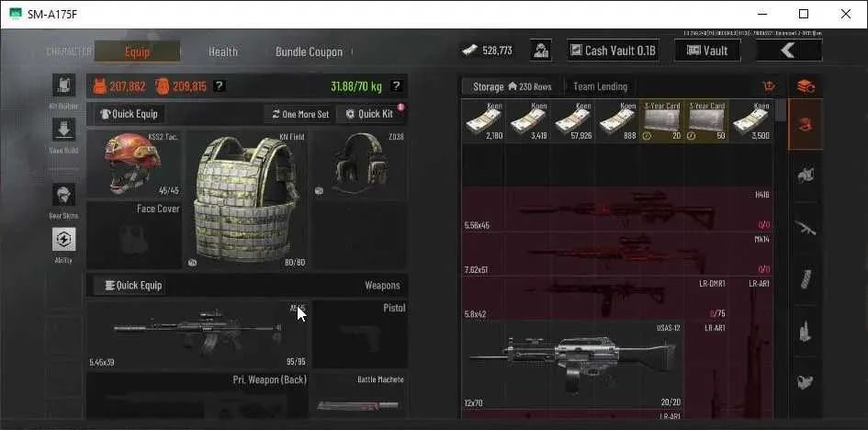The image size is (868, 430).
Task: Go back using the arrow icon
Action: coord(789,51)
